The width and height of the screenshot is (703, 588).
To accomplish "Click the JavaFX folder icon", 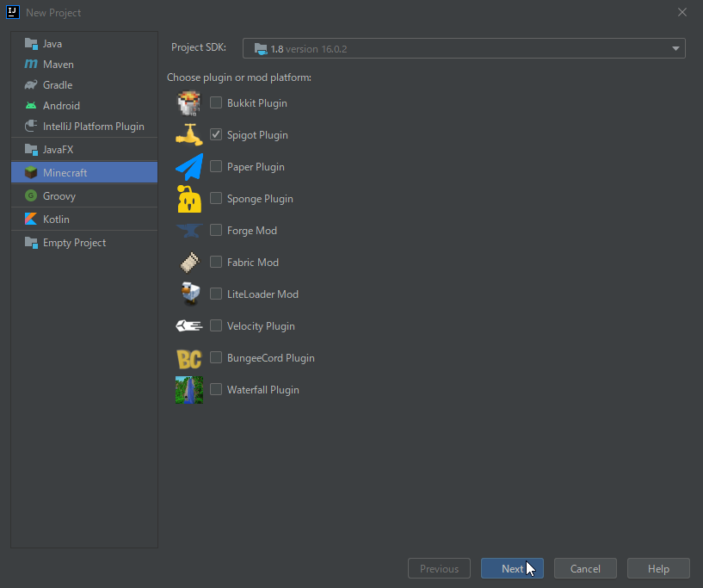I will click(x=31, y=149).
